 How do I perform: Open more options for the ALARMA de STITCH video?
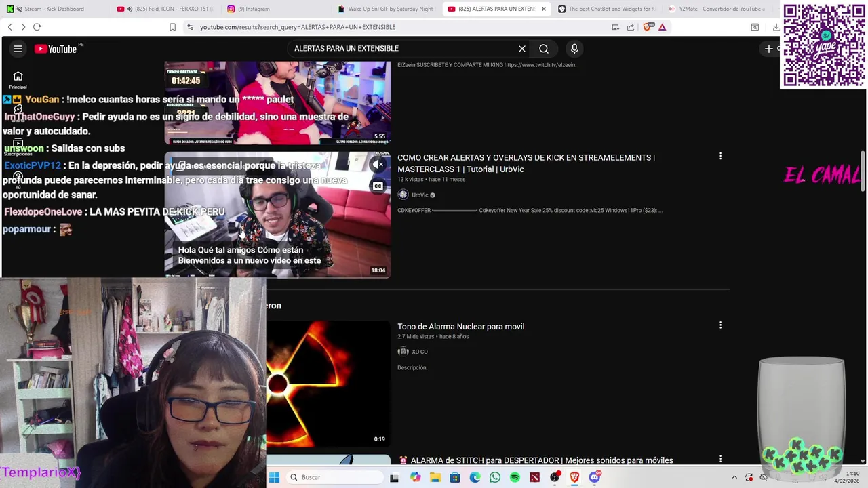click(x=720, y=459)
